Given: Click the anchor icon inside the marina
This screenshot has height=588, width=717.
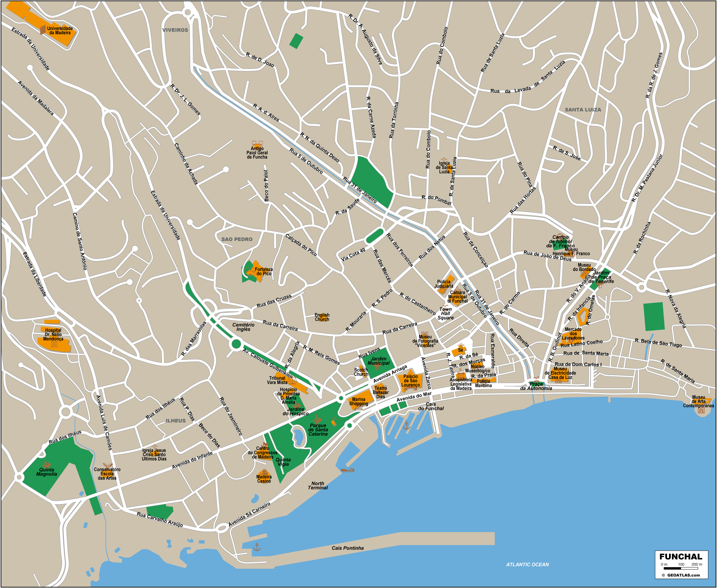Looking at the screenshot, I should (406, 426).
